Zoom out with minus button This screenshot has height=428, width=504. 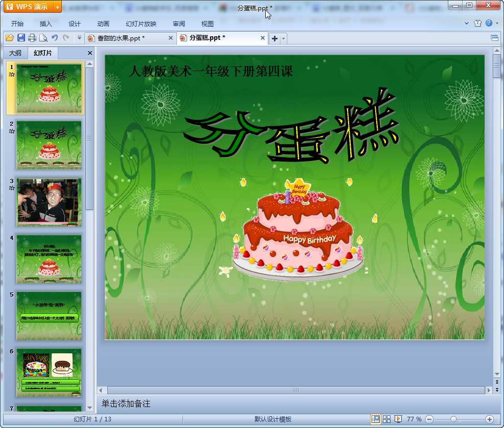pyautogui.click(x=429, y=419)
